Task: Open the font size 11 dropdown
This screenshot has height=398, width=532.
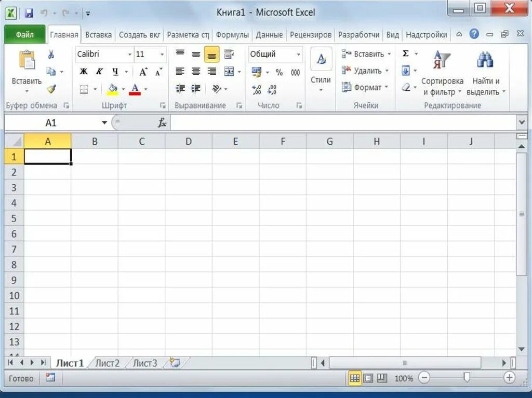Action: coord(162,54)
